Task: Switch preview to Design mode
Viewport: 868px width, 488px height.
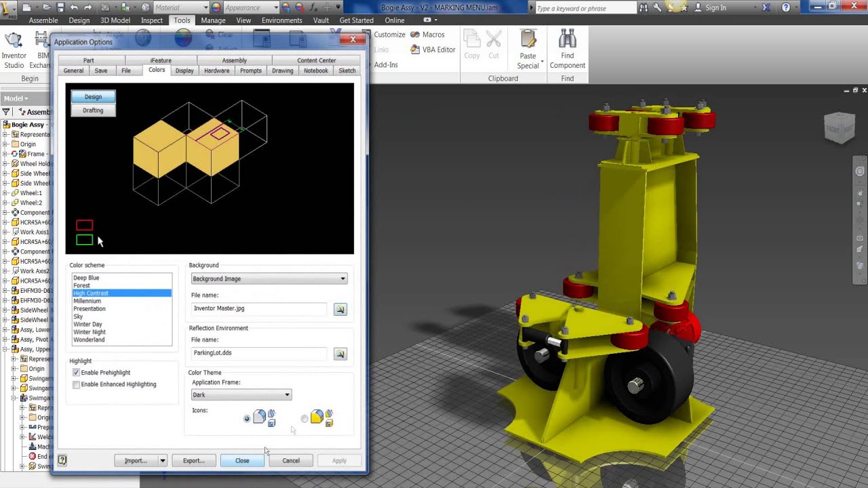Action: coord(93,97)
